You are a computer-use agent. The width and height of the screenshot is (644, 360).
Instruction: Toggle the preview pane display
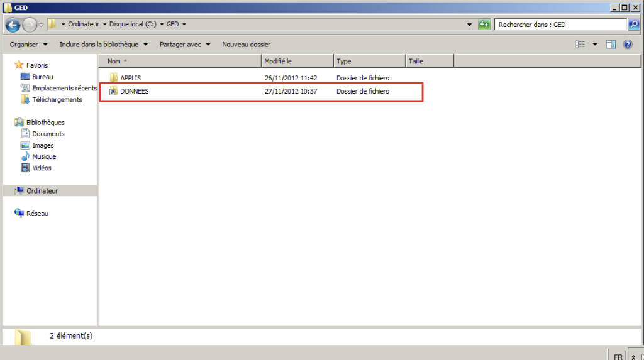tap(611, 45)
